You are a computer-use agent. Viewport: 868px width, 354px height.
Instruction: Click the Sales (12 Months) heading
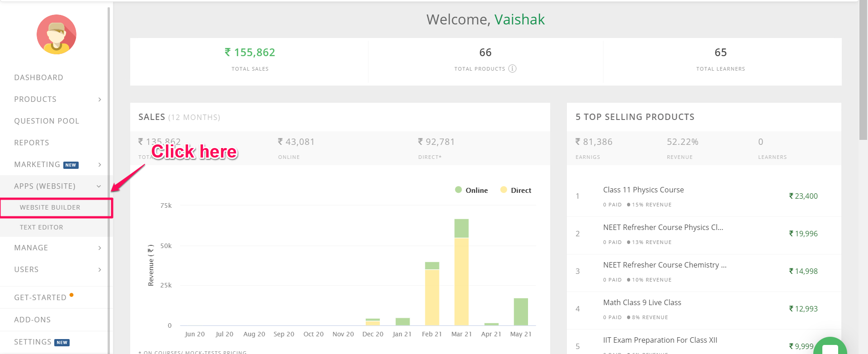(x=179, y=117)
